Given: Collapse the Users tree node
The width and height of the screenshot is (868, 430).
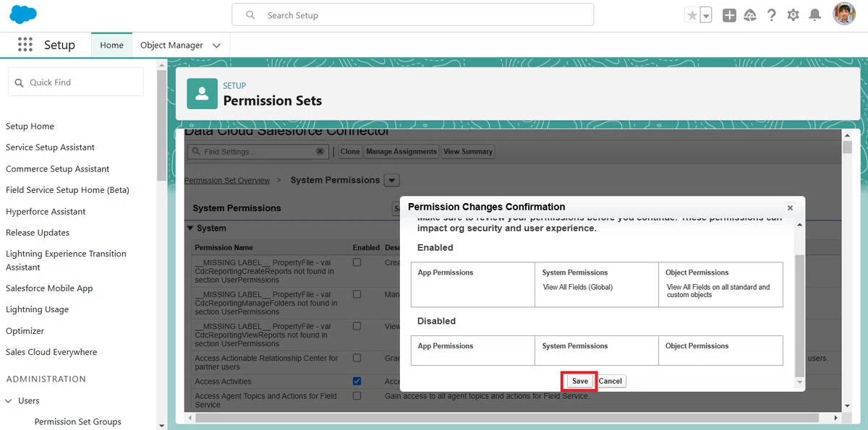Looking at the screenshot, I should click(x=9, y=400).
